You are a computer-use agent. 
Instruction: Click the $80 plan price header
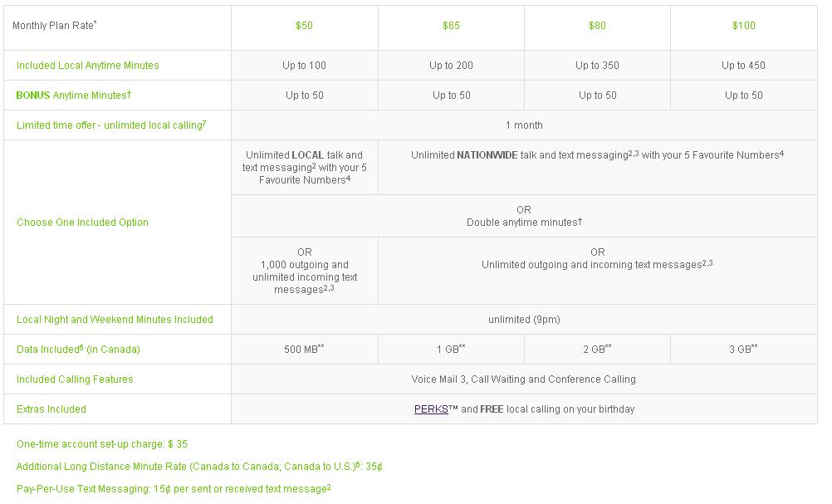pos(597,26)
